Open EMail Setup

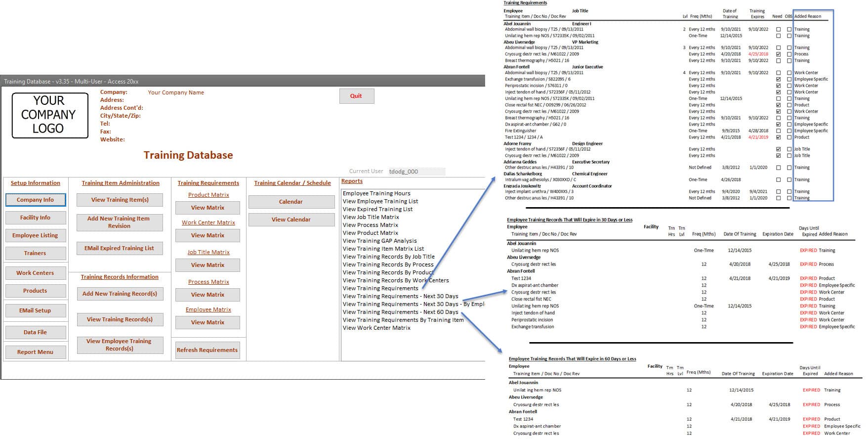[x=36, y=310]
